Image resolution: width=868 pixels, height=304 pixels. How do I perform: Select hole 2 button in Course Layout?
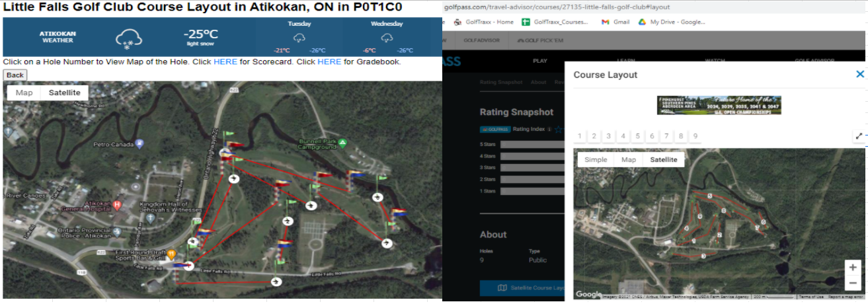coord(594,136)
